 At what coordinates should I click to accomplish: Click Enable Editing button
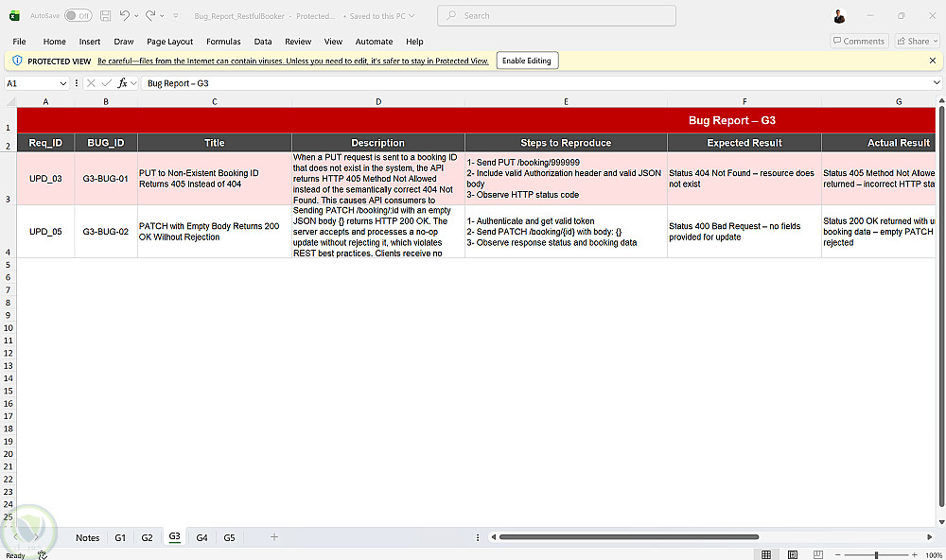click(527, 61)
